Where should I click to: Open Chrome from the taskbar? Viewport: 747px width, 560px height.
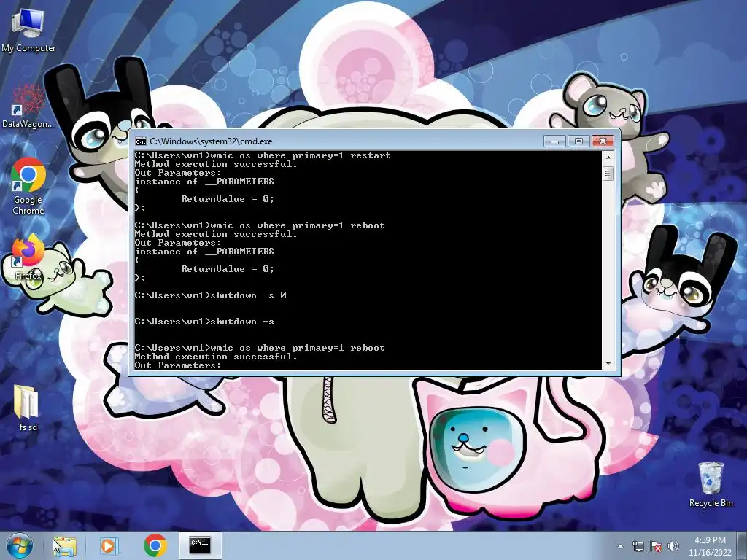tap(155, 545)
